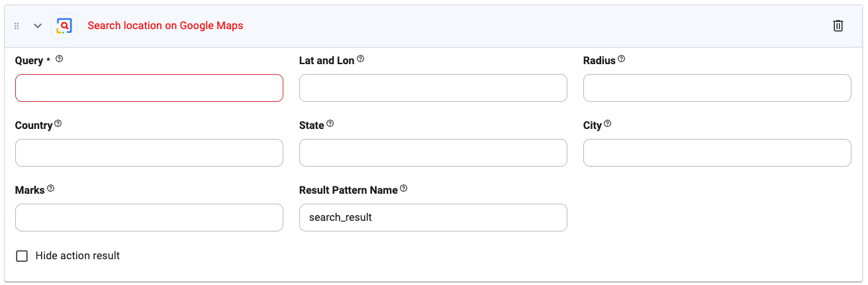Click the Marks help icon
Image resolution: width=868 pixels, height=285 pixels.
(51, 188)
